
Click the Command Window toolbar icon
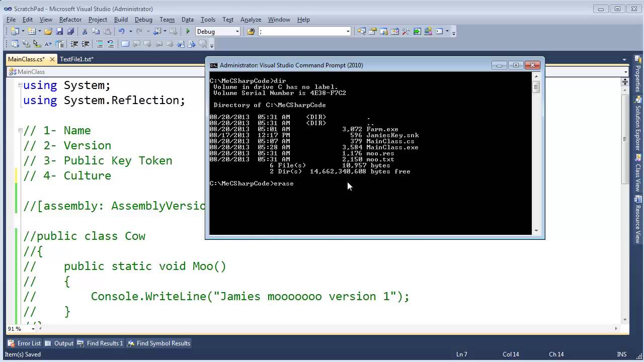click(439, 31)
